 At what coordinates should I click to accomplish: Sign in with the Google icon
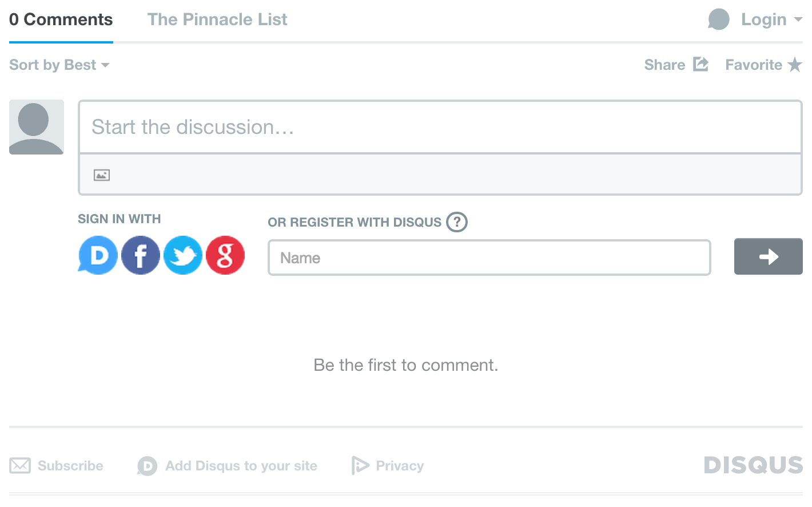(x=225, y=255)
